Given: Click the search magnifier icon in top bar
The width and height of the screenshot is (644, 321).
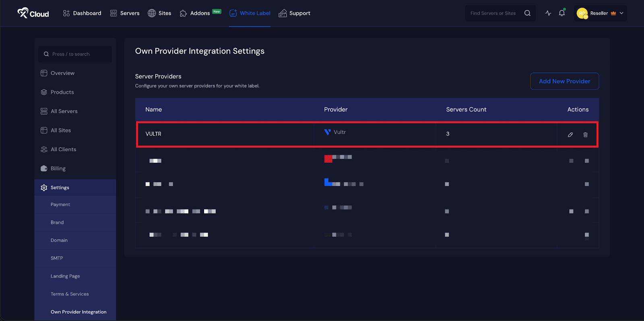Looking at the screenshot, I should click(527, 13).
